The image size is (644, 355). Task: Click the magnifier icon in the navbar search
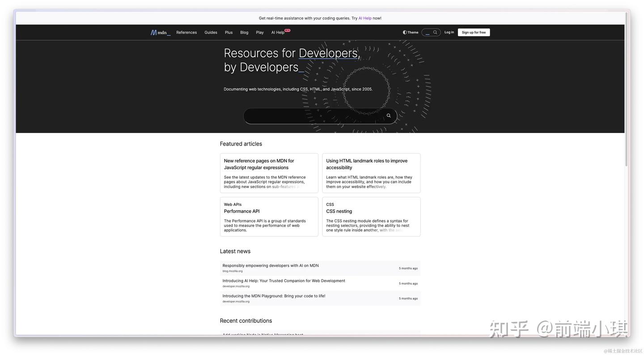click(x=435, y=32)
